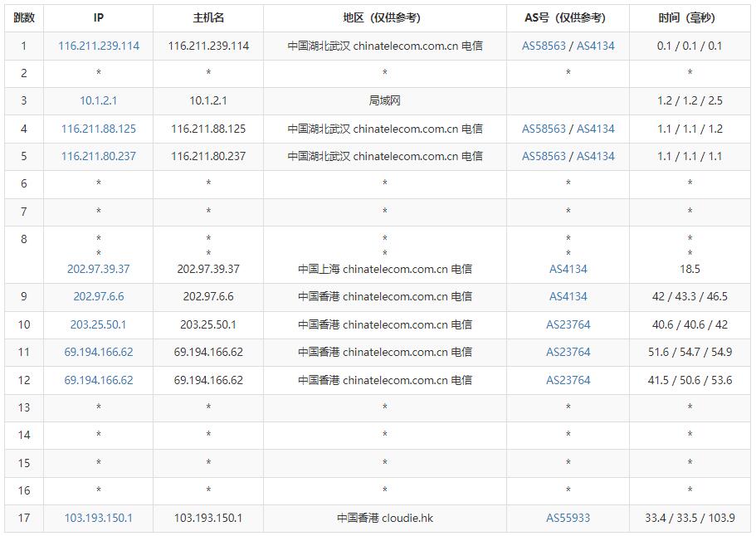Select hostname 10.1.2.1 in 主机名 column

tap(208, 100)
